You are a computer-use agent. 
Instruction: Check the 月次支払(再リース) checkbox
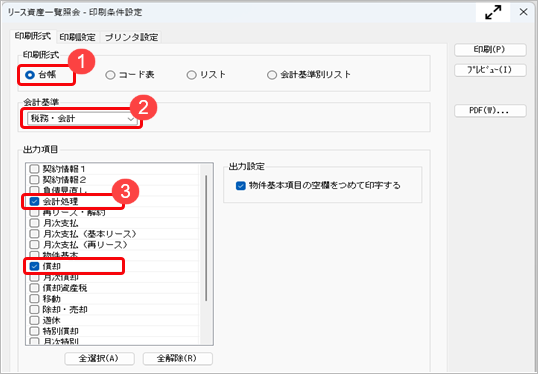tap(34, 245)
